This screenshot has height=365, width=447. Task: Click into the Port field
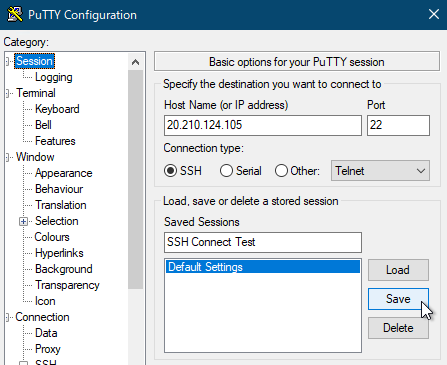pyautogui.click(x=398, y=125)
